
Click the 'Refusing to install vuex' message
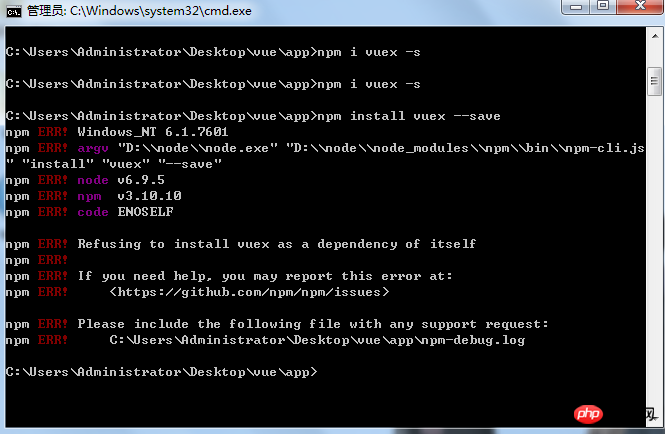(x=277, y=244)
